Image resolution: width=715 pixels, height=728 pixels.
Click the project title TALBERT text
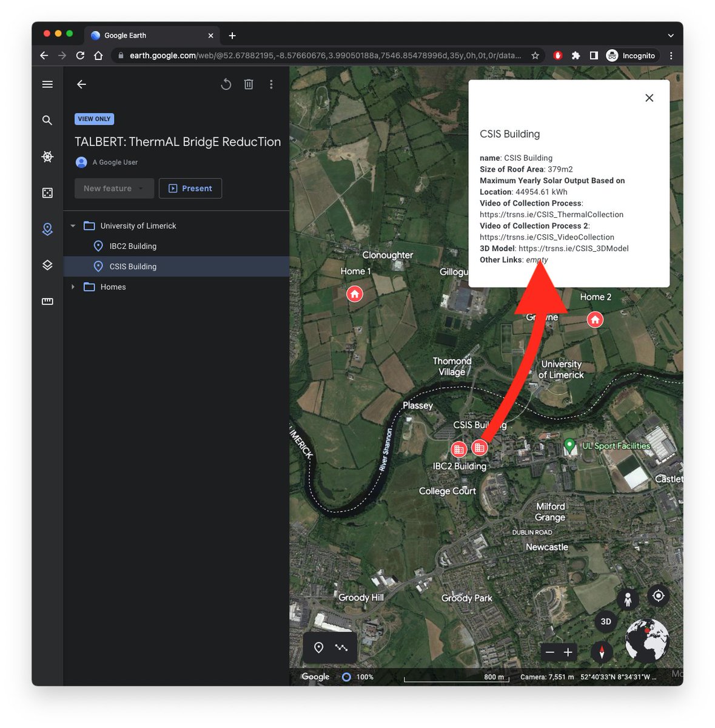coord(178,141)
